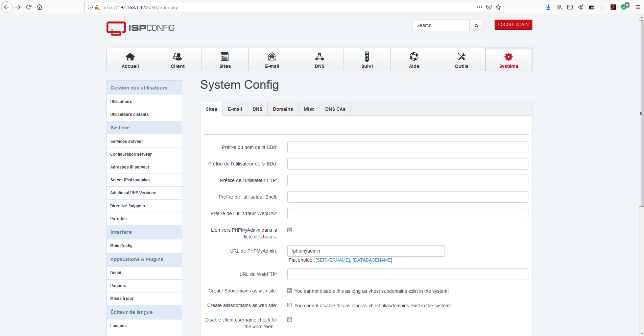Viewport: 644px width, 336px height.
Task: Open the Sites module
Action: pyautogui.click(x=225, y=60)
